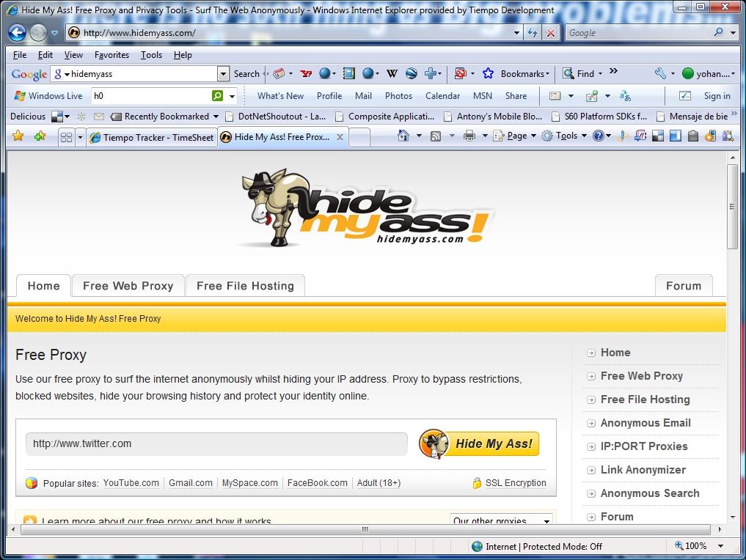Open the Free File Hosting page tab
Screen dimensions: 746x560
pos(245,286)
